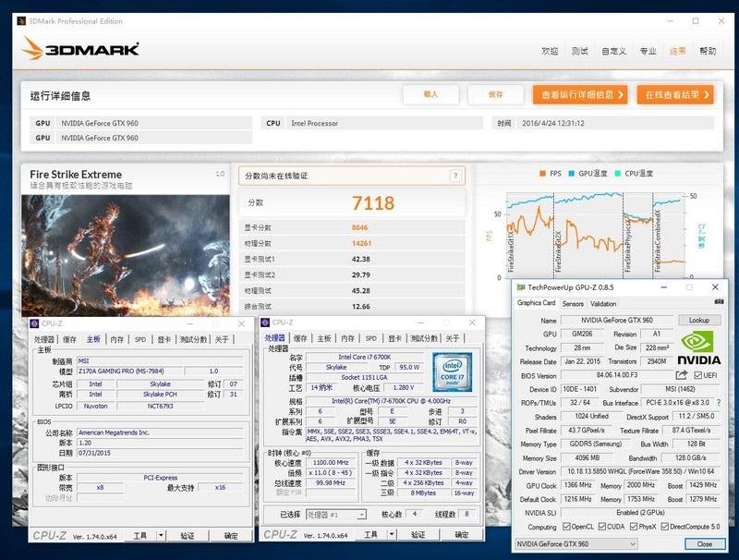Click the Fire Strike Extreme preview image
This screenshot has width=739, height=560.
click(126, 255)
